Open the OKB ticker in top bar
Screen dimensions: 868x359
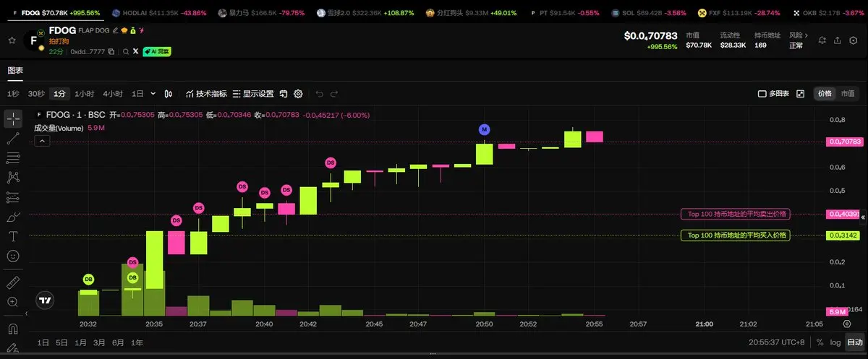pyautogui.click(x=828, y=13)
